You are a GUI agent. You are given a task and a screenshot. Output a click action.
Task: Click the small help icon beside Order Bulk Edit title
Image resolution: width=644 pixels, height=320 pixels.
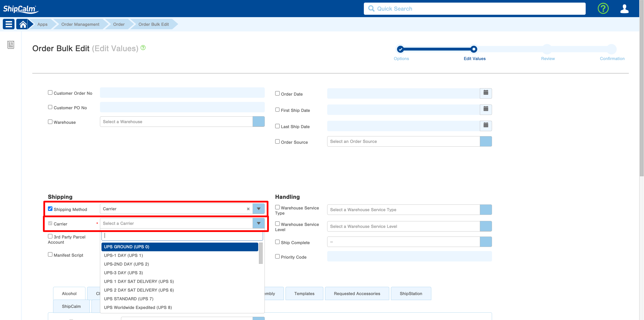(x=143, y=47)
